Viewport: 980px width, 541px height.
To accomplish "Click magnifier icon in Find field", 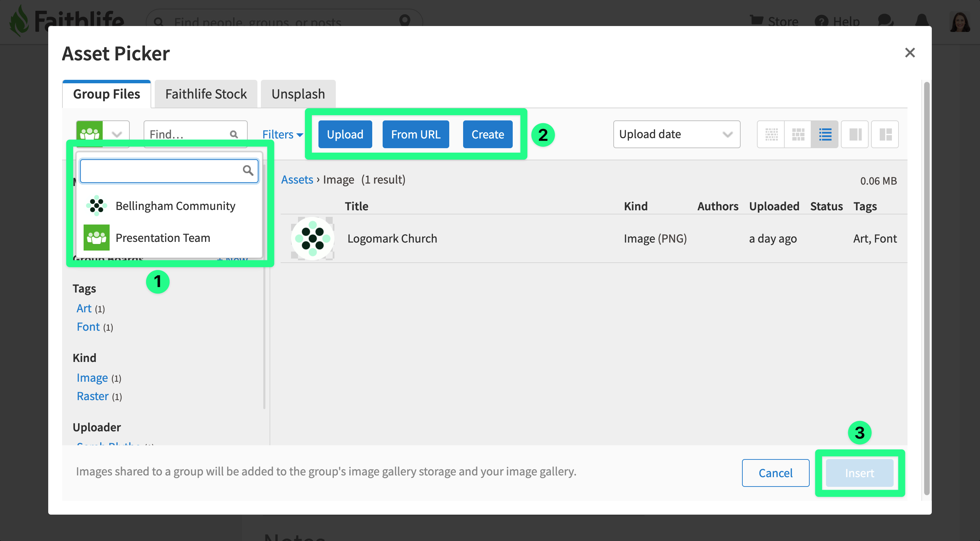I will pyautogui.click(x=234, y=134).
